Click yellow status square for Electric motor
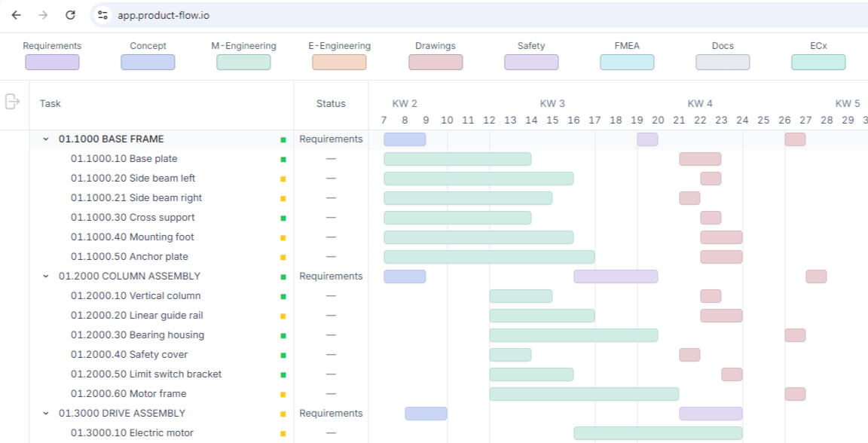Screen dimensions: 868x443 point(283,433)
